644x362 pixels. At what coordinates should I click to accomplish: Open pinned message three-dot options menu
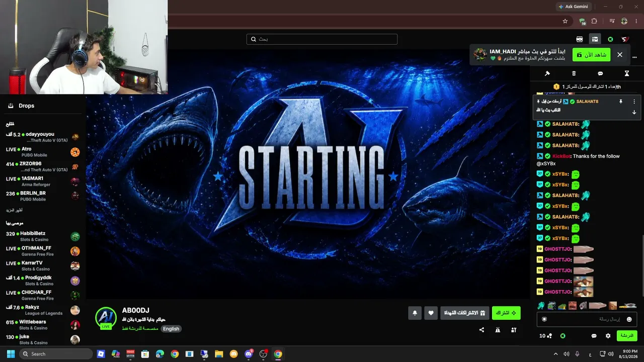(634, 102)
